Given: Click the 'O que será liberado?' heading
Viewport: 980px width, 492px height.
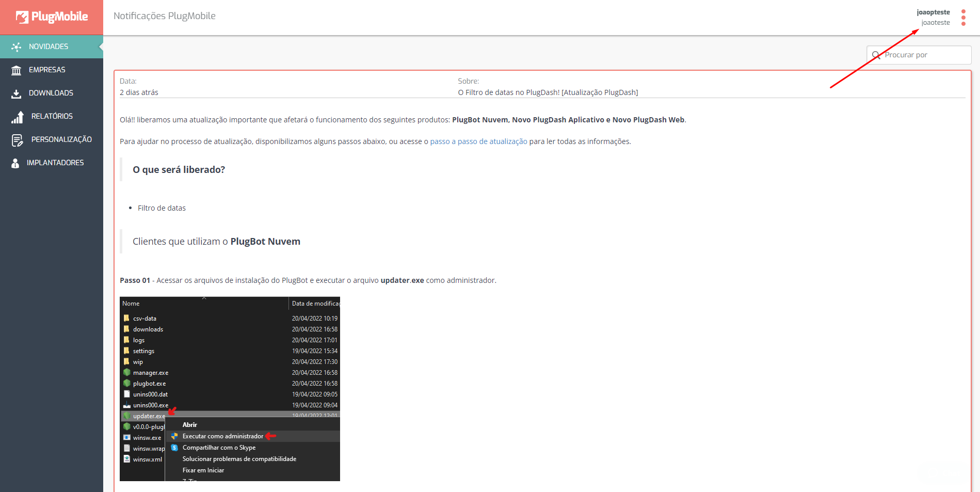Looking at the screenshot, I should pyautogui.click(x=179, y=170).
